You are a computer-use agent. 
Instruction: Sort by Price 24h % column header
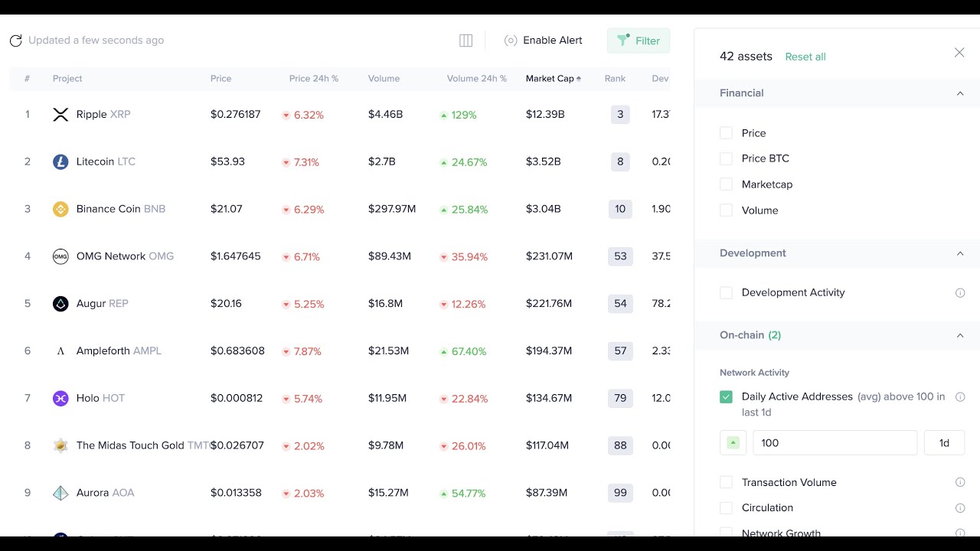tap(314, 79)
